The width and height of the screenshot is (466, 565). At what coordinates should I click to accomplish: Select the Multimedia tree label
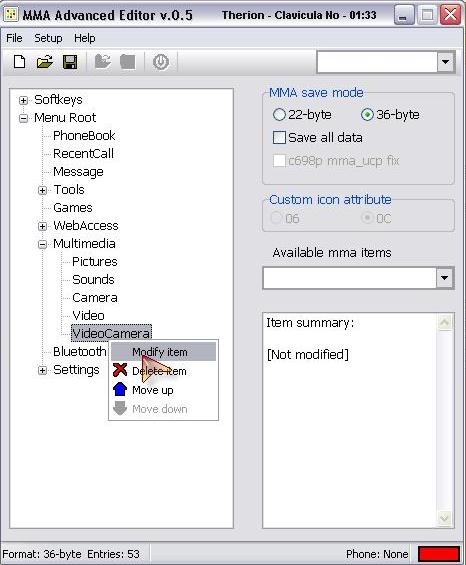(84, 244)
